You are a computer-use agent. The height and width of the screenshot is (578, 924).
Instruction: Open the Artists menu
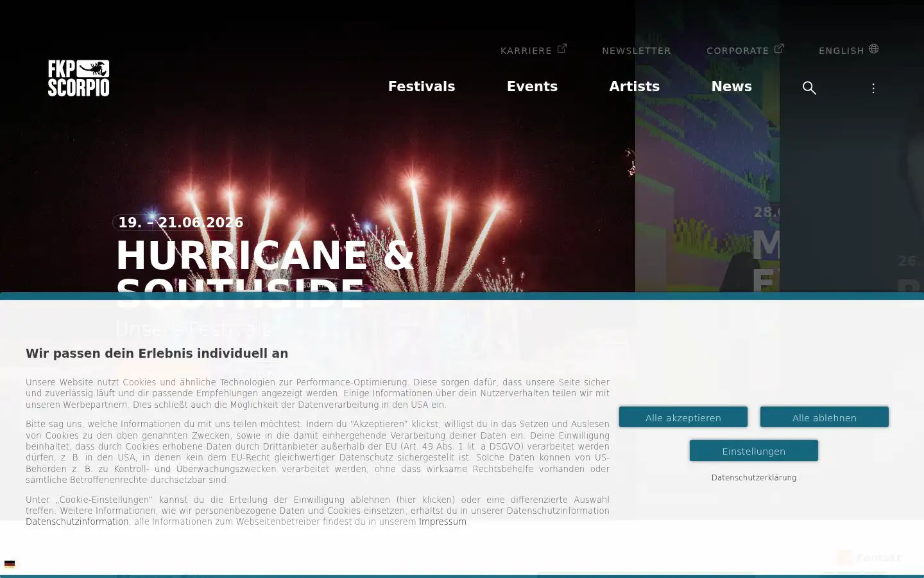click(x=634, y=87)
